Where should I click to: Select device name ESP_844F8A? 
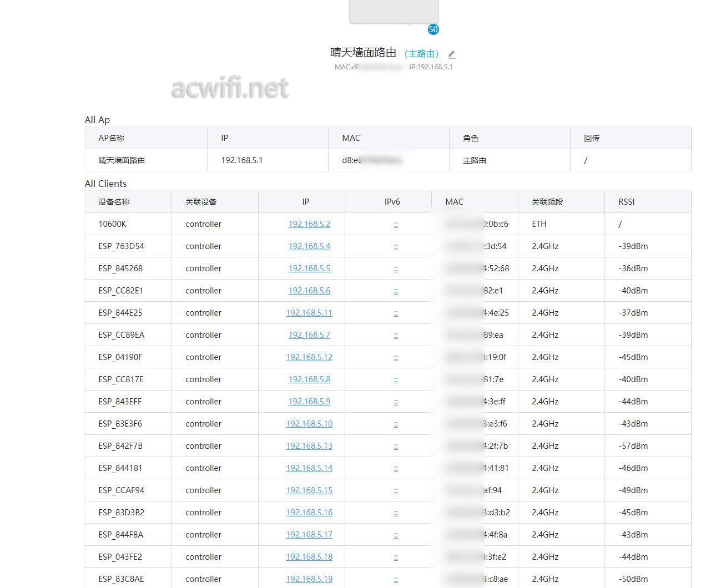click(120, 535)
